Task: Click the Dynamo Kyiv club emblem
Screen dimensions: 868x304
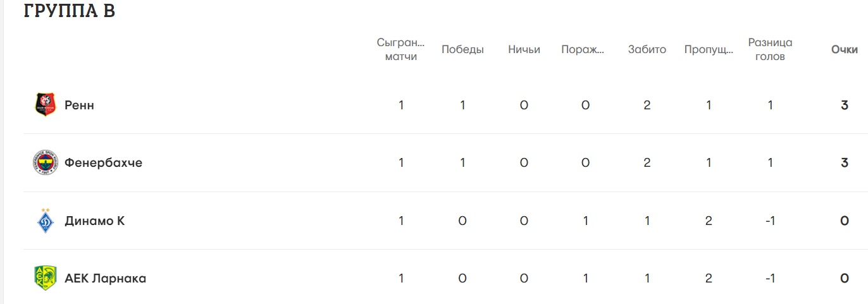Action: click(45, 221)
